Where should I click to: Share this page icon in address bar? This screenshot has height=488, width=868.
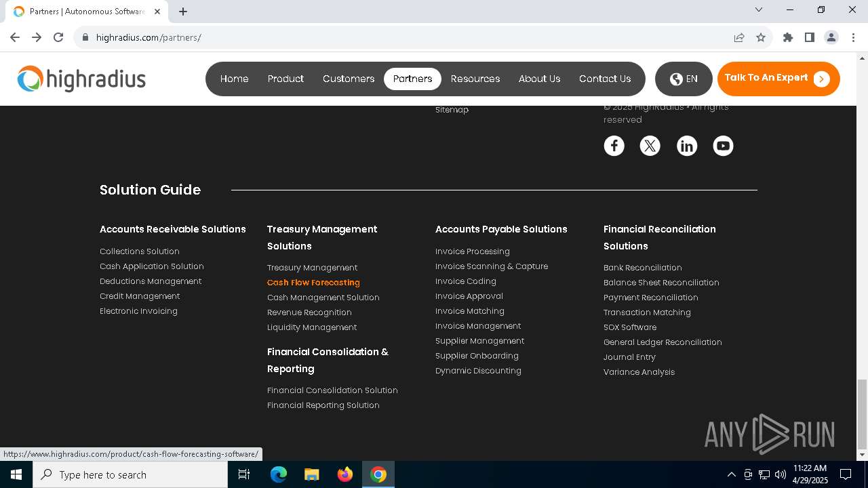pyautogui.click(x=739, y=37)
